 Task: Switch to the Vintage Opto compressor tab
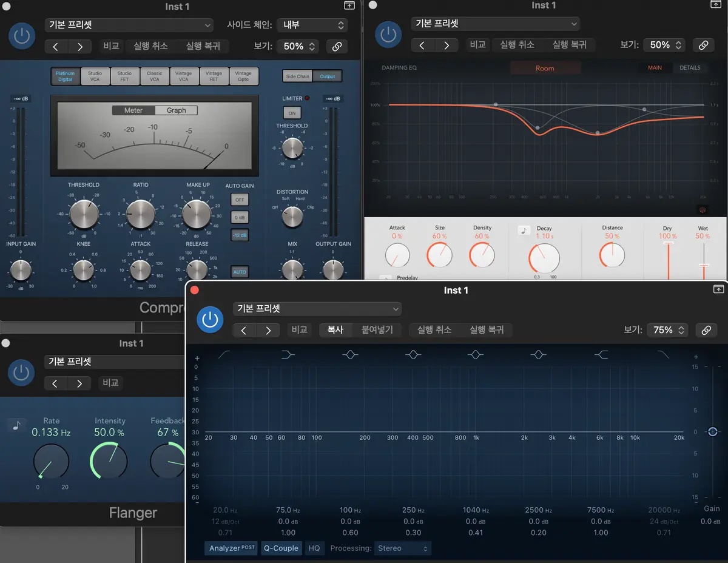coord(243,76)
